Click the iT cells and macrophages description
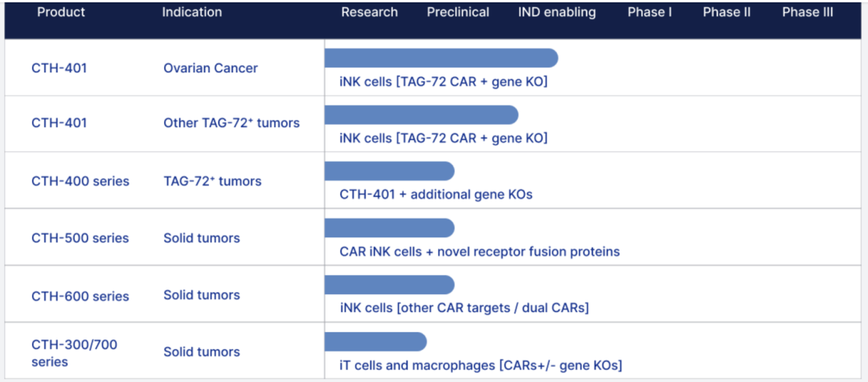 point(481,366)
